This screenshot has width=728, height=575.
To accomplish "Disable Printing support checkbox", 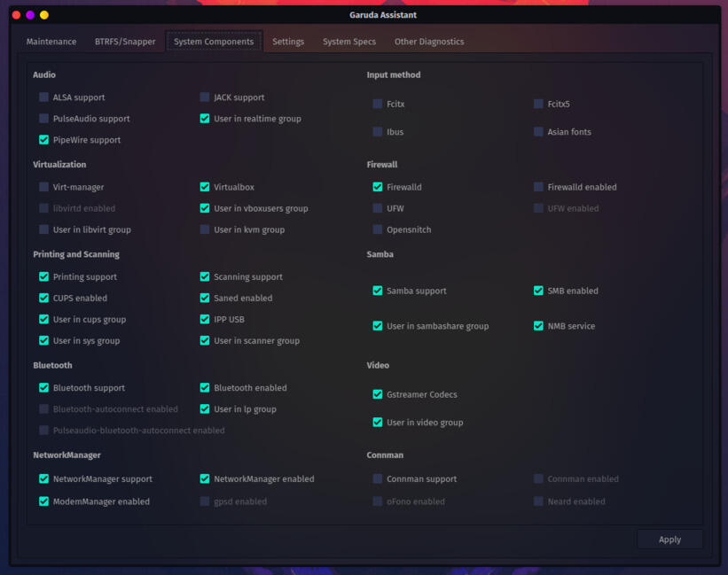I will coord(43,276).
